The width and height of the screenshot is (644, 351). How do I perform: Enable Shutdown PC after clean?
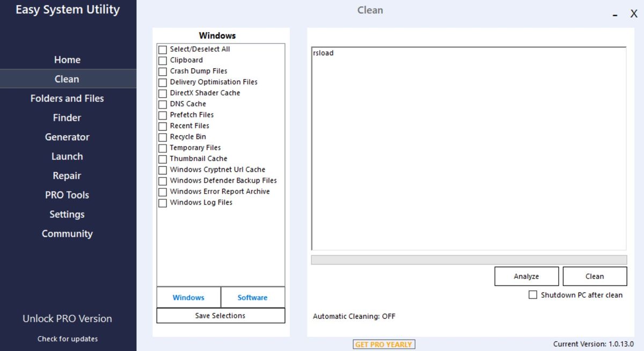533,294
